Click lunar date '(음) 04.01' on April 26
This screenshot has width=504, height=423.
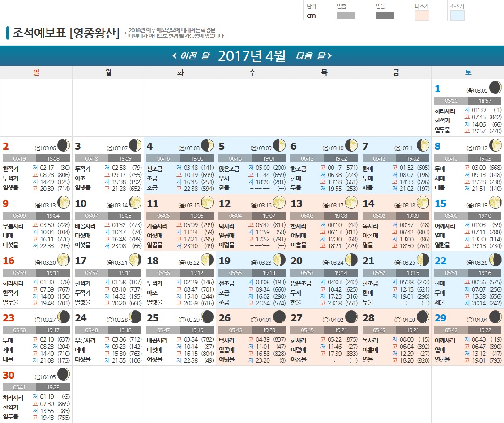[x=261, y=320]
